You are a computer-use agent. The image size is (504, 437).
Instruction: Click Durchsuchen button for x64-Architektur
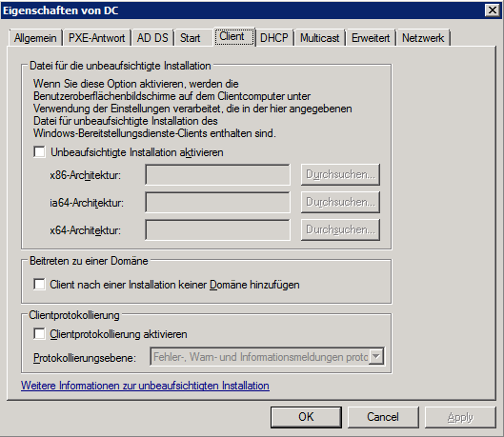340,229
